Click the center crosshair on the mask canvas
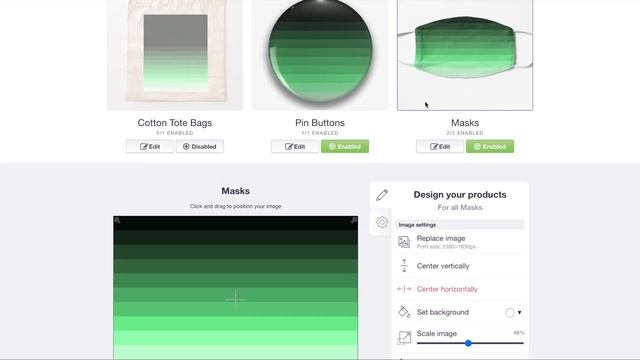Screen dimensions: 640x360 point(236,299)
